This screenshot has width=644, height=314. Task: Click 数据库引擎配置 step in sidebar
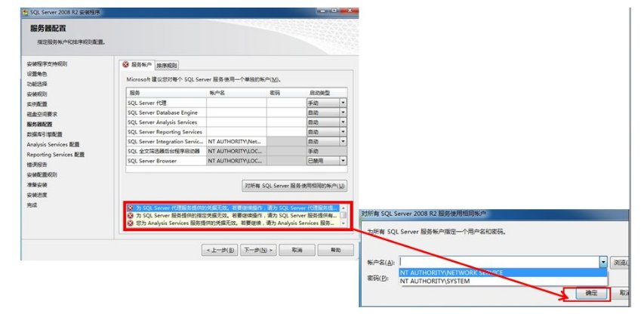pyautogui.click(x=45, y=134)
